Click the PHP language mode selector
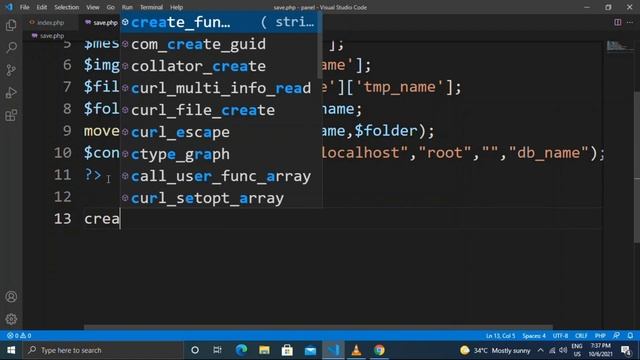Image resolution: width=640 pixels, height=360 pixels. point(600,336)
